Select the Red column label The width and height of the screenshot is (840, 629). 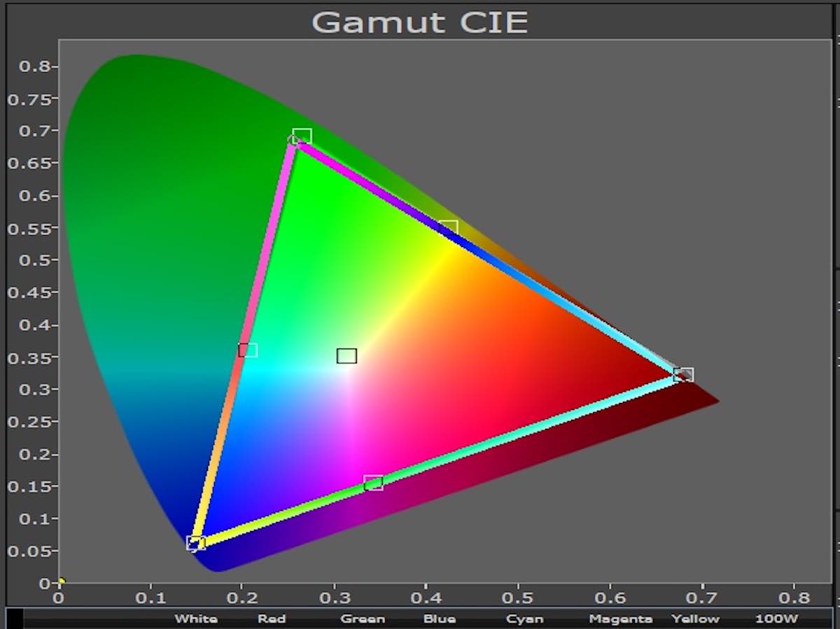[272, 619]
